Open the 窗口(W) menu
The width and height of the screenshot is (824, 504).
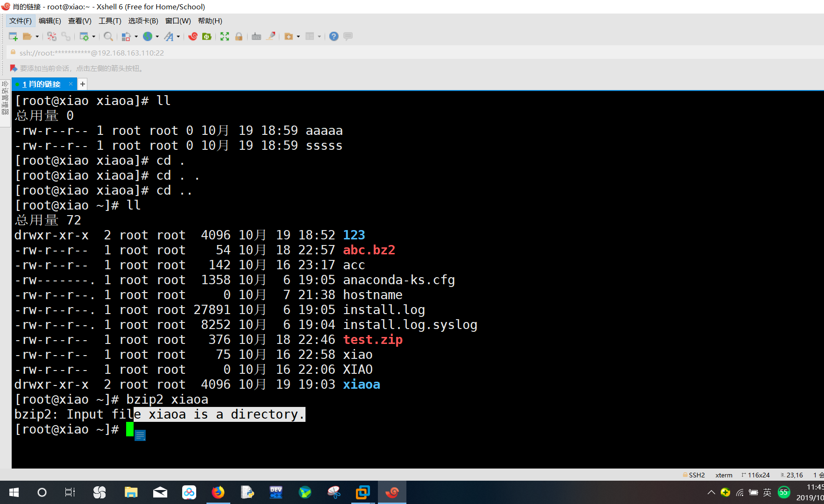pos(178,21)
